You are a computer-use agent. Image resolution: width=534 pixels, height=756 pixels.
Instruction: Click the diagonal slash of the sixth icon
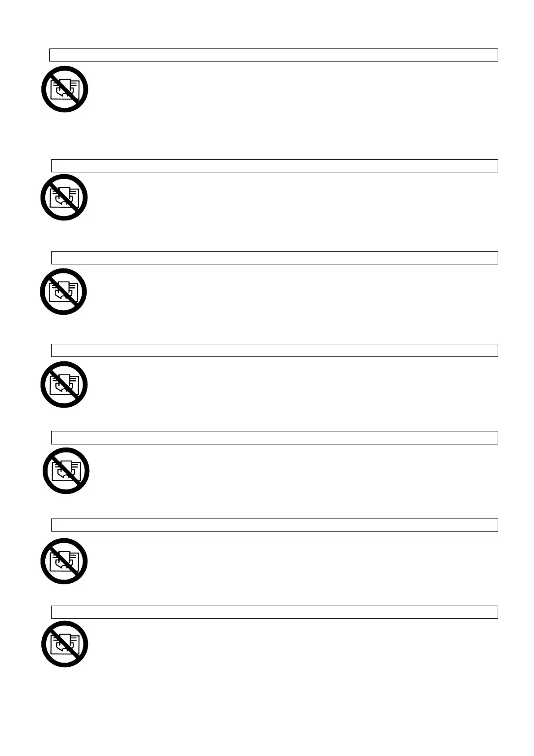(x=64, y=561)
